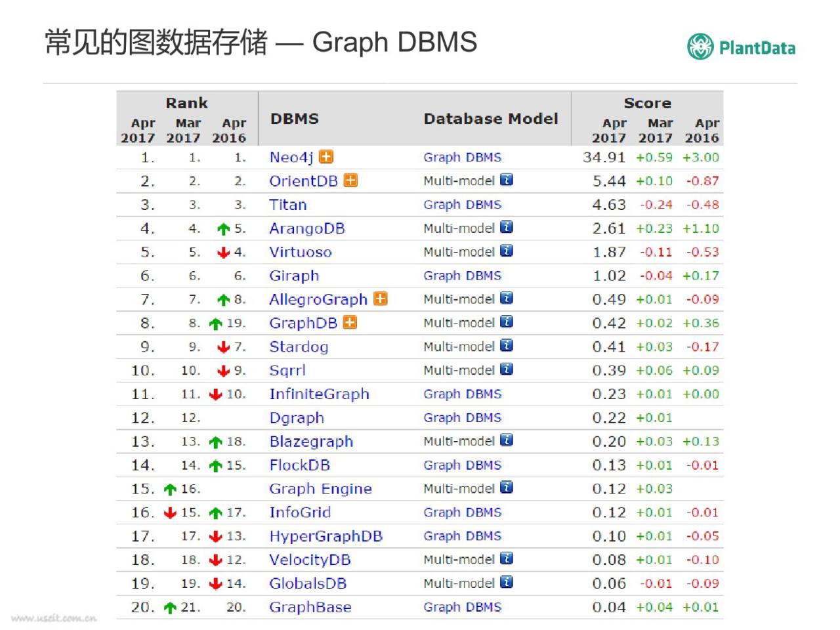840x630 pixels.
Task: Open the info icon in Stardog row
Action: tap(507, 345)
